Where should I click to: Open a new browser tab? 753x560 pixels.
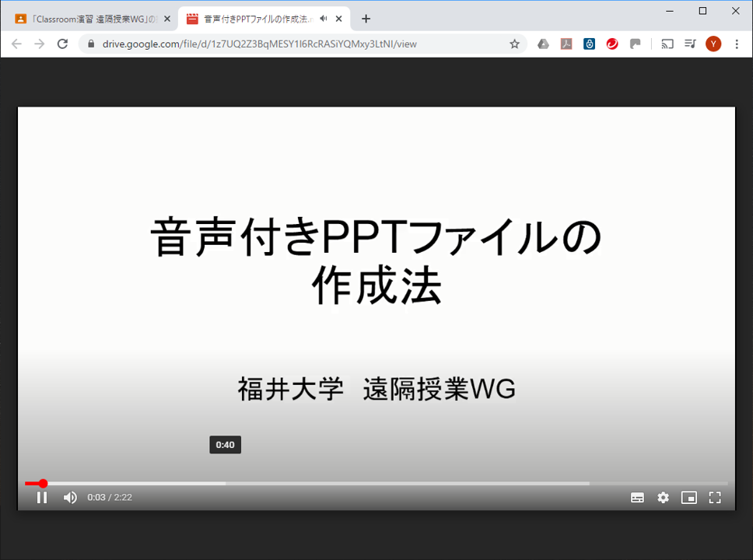366,19
